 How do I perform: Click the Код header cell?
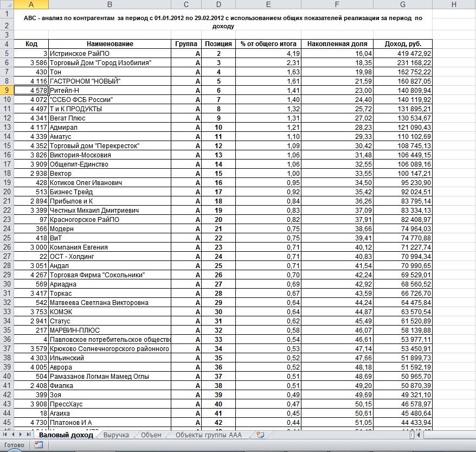(x=31, y=44)
